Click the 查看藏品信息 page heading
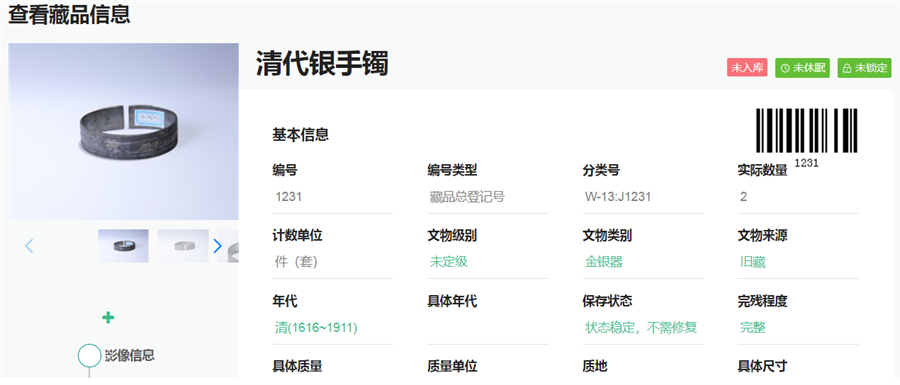 point(69,14)
